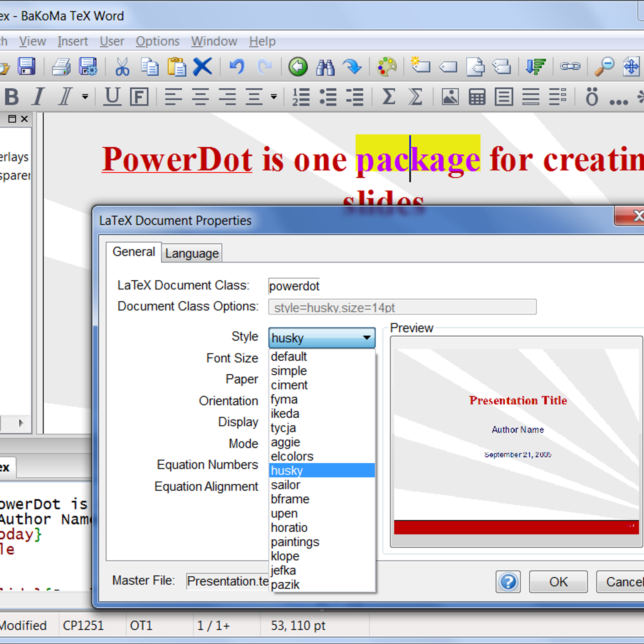
Task: Select jefka style from list
Action: (x=322, y=571)
